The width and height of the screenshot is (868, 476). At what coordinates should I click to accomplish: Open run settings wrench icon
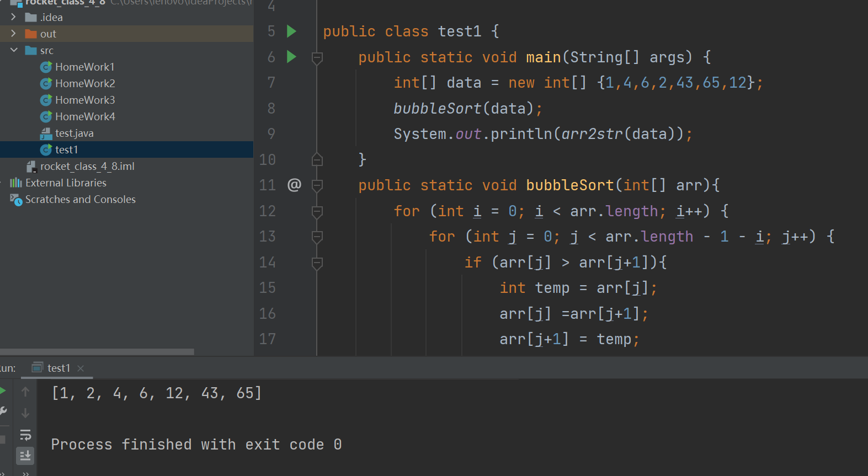click(3, 411)
